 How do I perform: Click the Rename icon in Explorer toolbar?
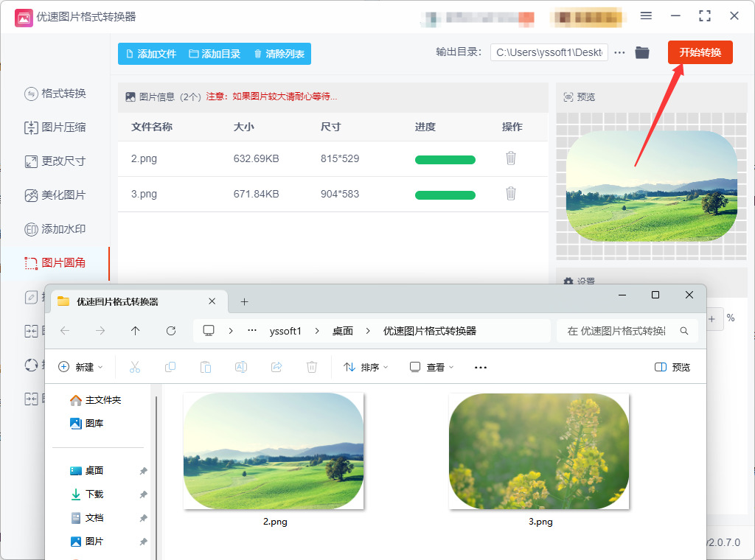[241, 367]
